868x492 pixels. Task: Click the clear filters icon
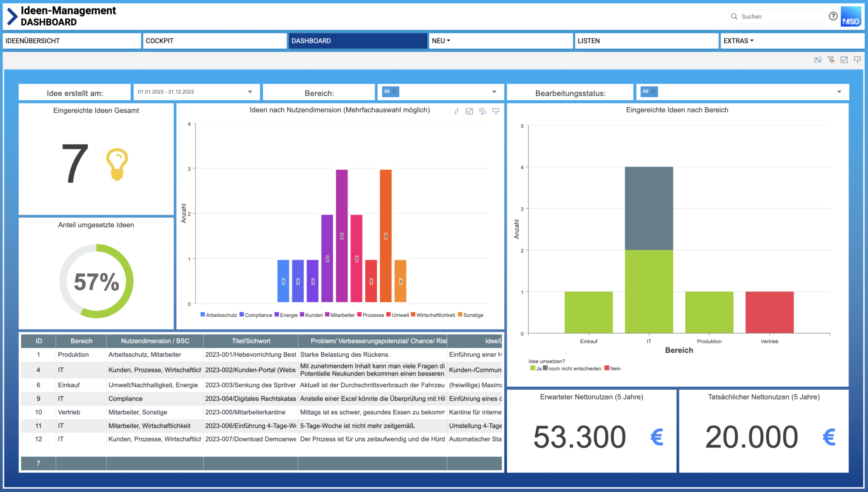[x=831, y=60]
